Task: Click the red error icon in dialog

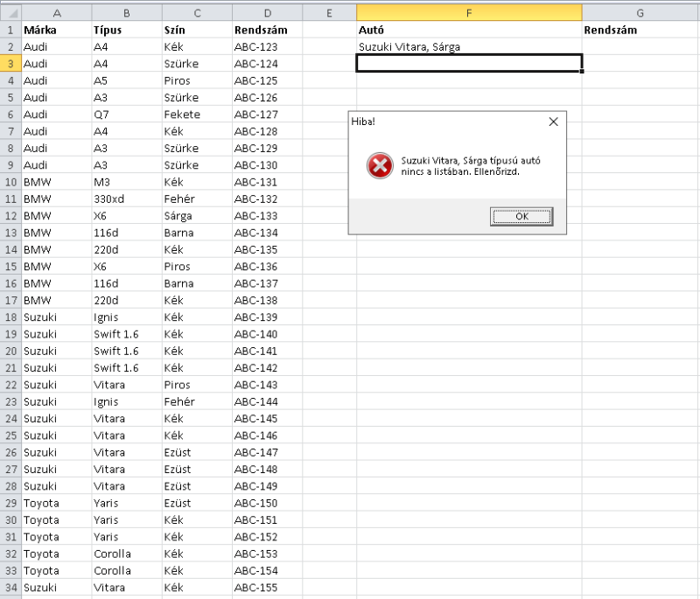Action: coord(380,166)
